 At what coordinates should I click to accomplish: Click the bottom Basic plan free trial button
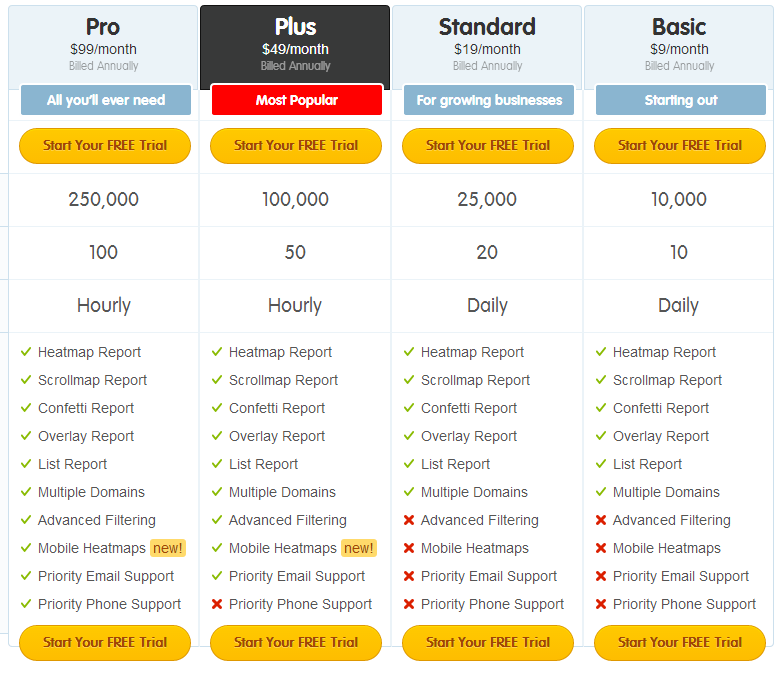(x=680, y=643)
